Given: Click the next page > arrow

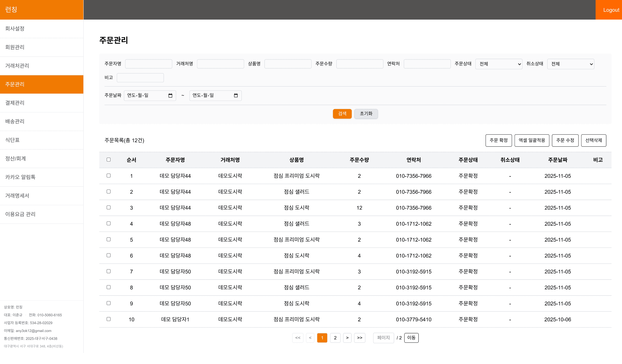Looking at the screenshot, I should click(x=347, y=338).
